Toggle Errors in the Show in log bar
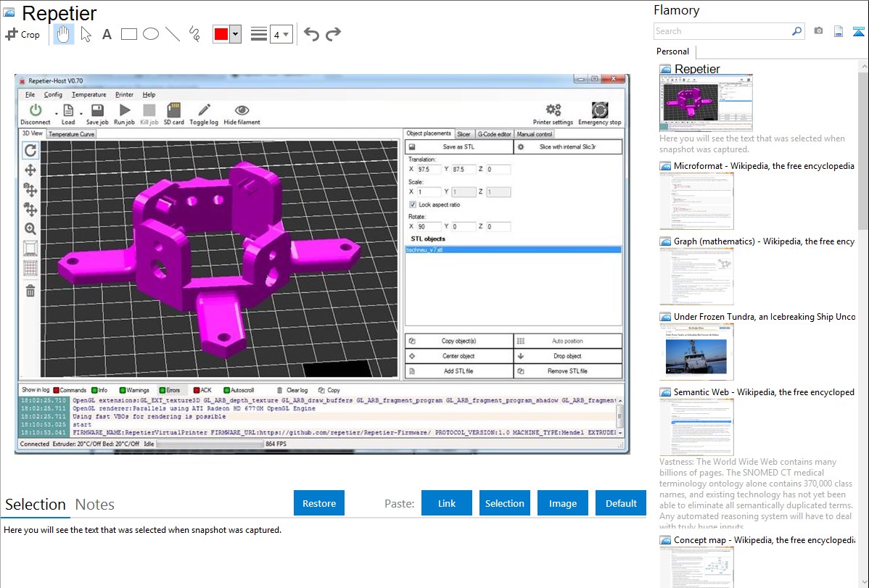 [x=169, y=390]
